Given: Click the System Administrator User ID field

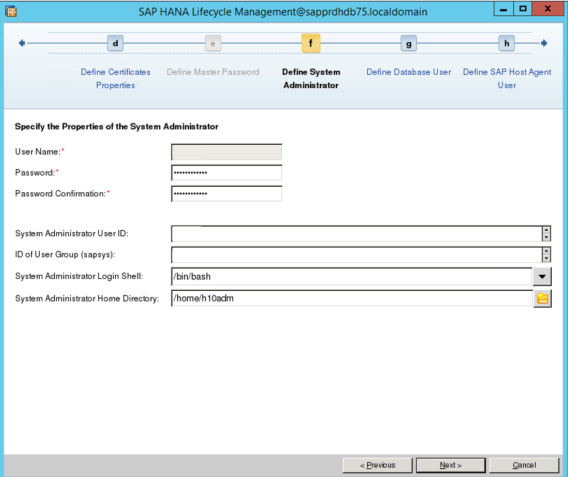Looking at the screenshot, I should tap(356, 234).
